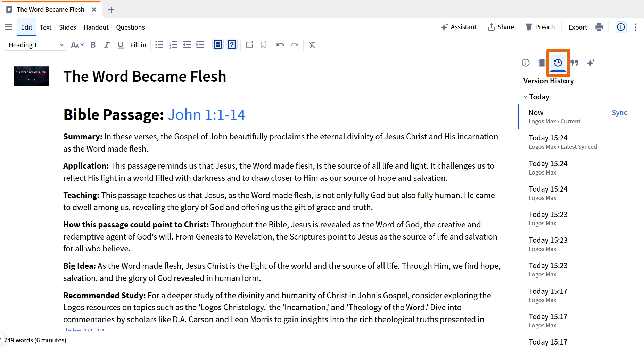
Task: Toggle the question block view button
Action: tap(232, 45)
